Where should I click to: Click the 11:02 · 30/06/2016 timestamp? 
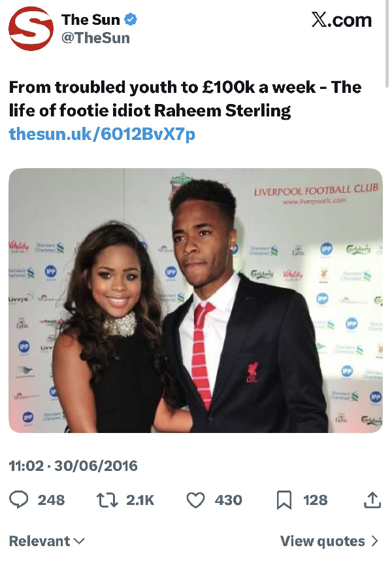click(x=73, y=466)
